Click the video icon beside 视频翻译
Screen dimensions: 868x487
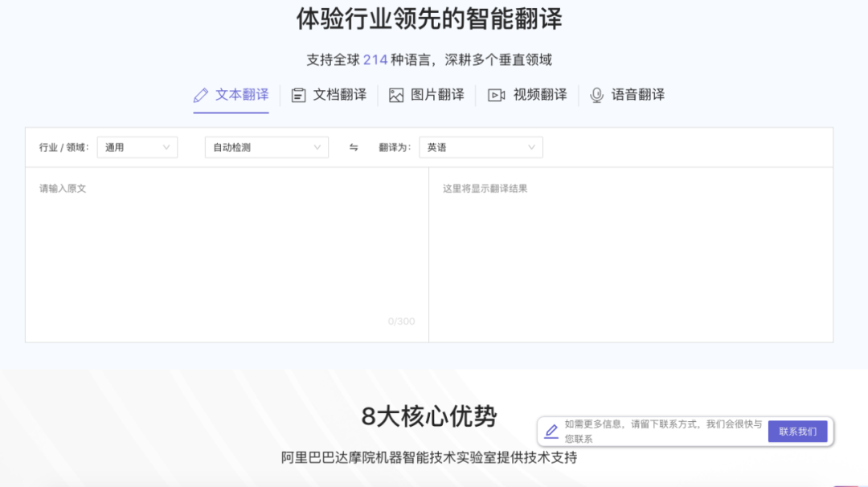tap(497, 94)
